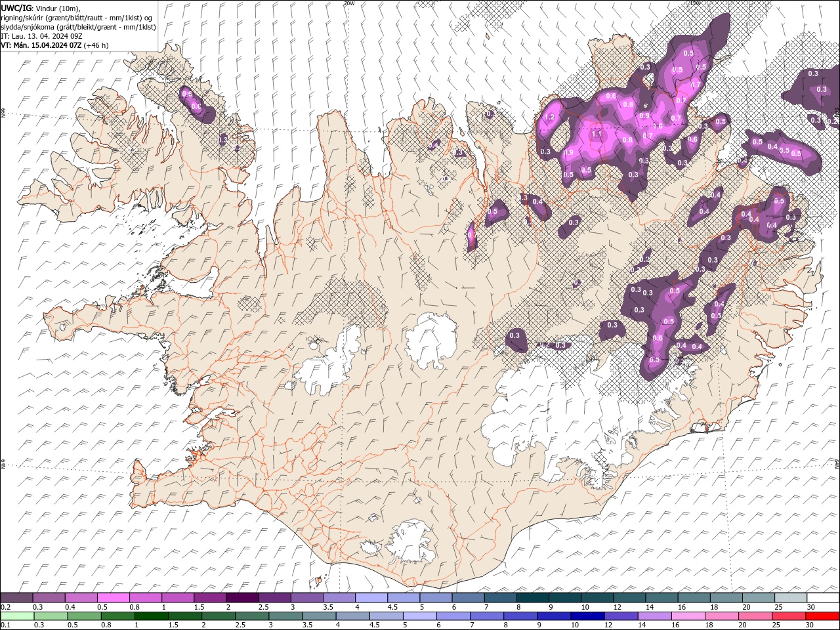Select the darkest green swatch labeled 1 in lower legend
This screenshot has width=840, height=630.
tap(152, 616)
